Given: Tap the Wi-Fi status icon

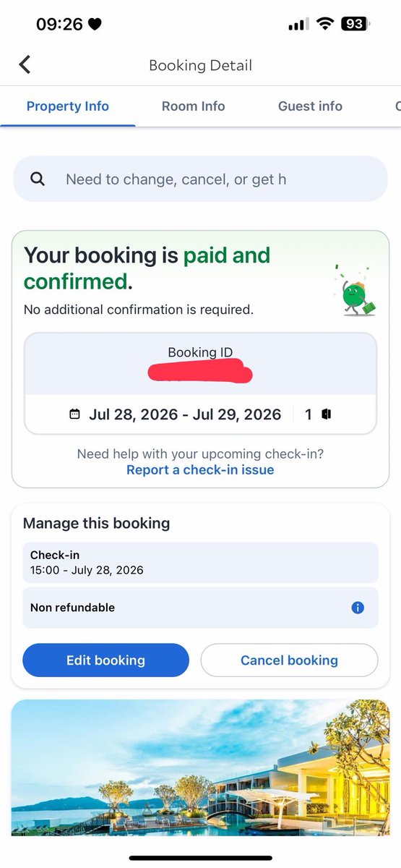Looking at the screenshot, I should click(324, 24).
